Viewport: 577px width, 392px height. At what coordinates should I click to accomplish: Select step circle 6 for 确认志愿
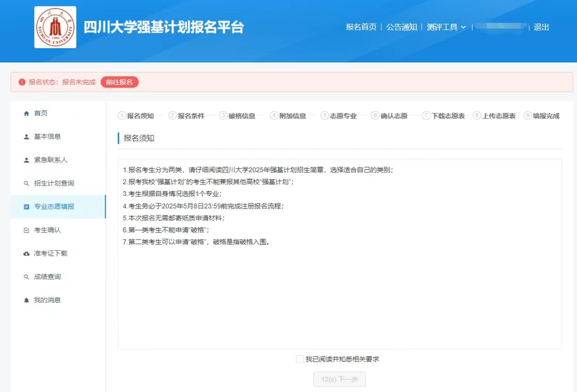[375, 115]
